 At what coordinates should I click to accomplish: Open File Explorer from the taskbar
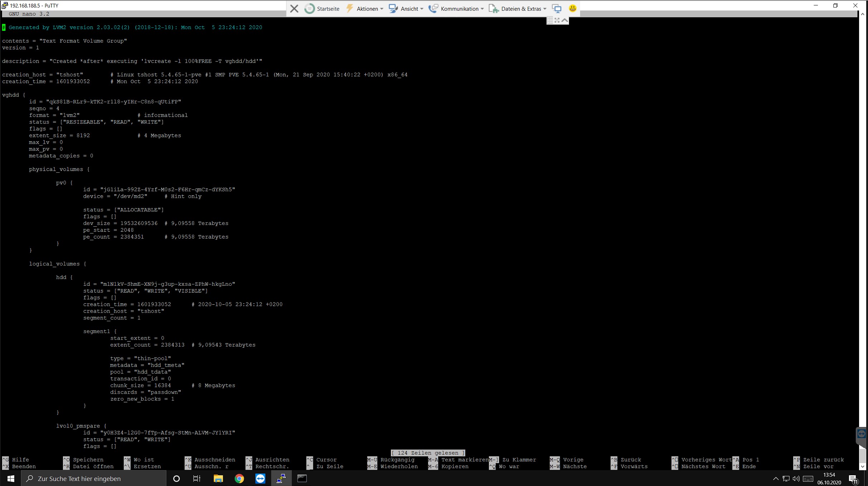(218, 478)
